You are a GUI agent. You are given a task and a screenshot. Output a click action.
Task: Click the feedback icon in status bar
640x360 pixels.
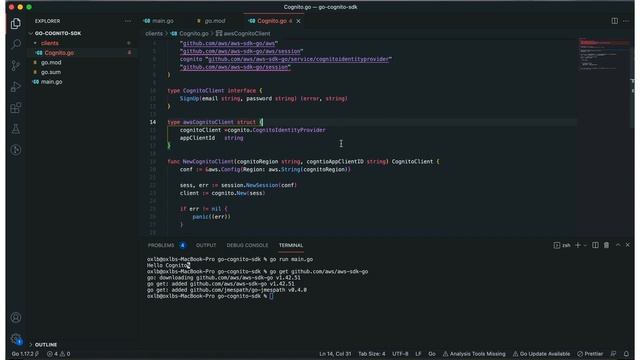pos(613,354)
